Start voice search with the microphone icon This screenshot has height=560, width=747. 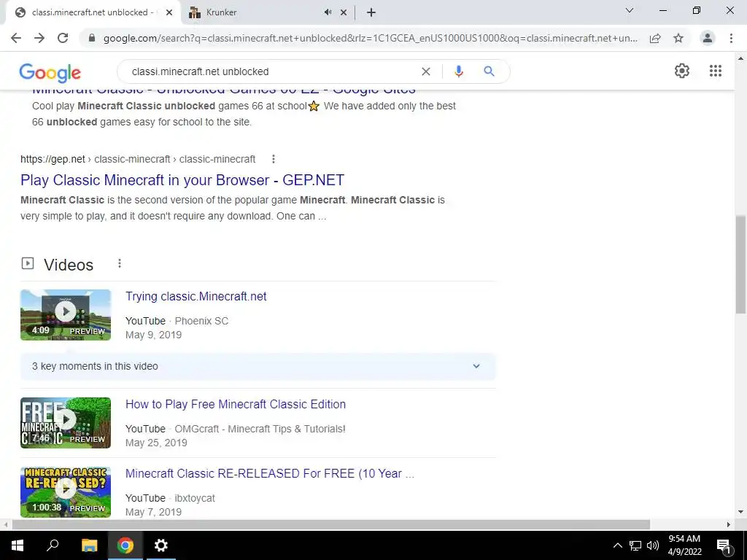pyautogui.click(x=459, y=71)
